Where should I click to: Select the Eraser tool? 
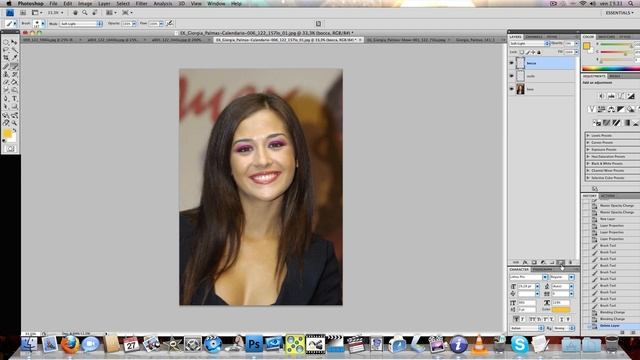coord(6,82)
